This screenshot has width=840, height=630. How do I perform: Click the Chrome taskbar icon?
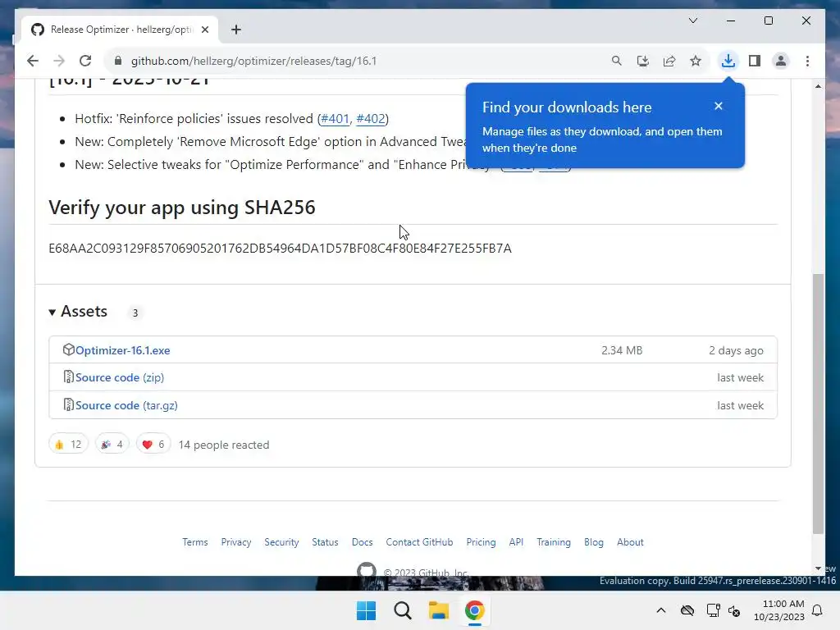coord(475,610)
